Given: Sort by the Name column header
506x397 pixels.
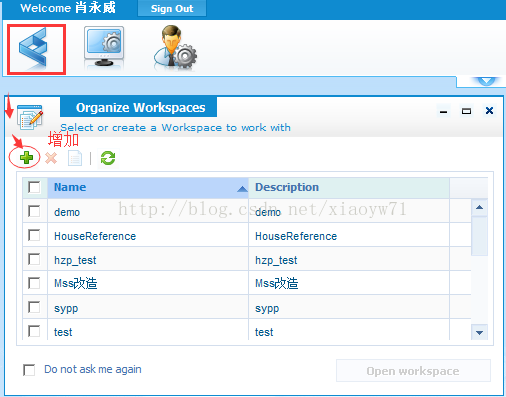Looking at the screenshot, I should [x=148, y=188].
